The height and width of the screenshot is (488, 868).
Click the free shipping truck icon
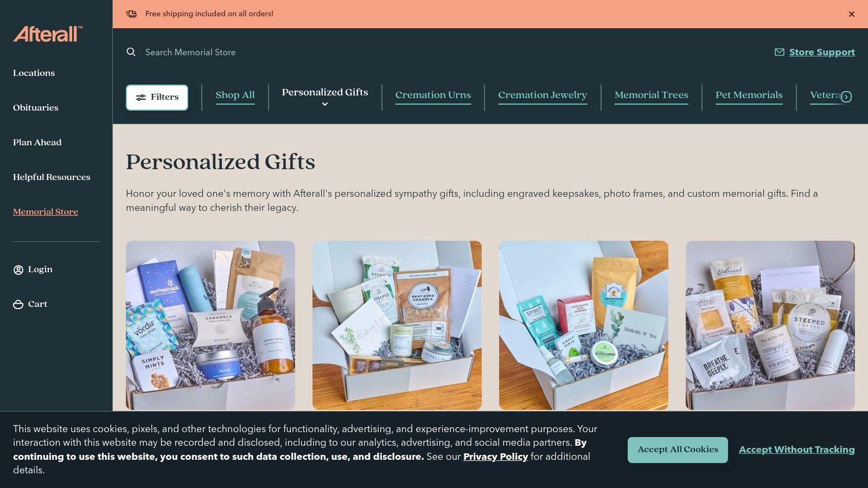pyautogui.click(x=131, y=14)
